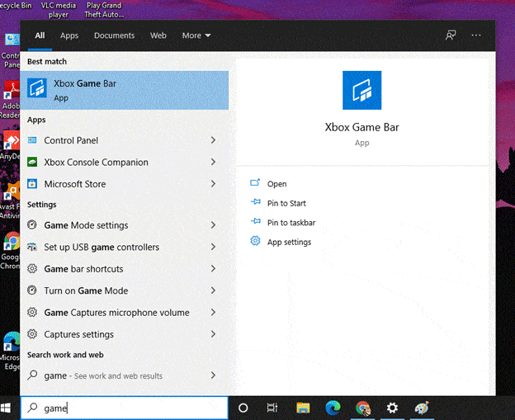This screenshot has width=515, height=420.
Task: Open File Explorer from the taskbar
Action: (x=303, y=408)
